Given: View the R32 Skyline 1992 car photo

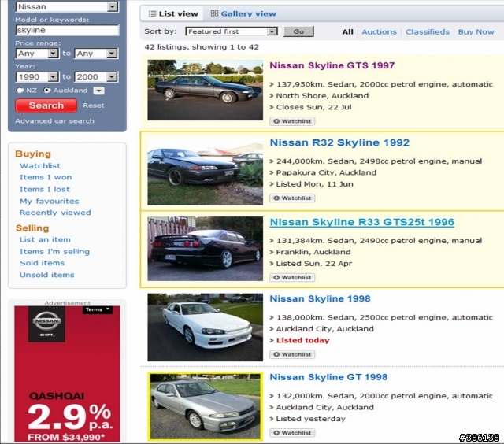Looking at the screenshot, I should click(x=205, y=172).
